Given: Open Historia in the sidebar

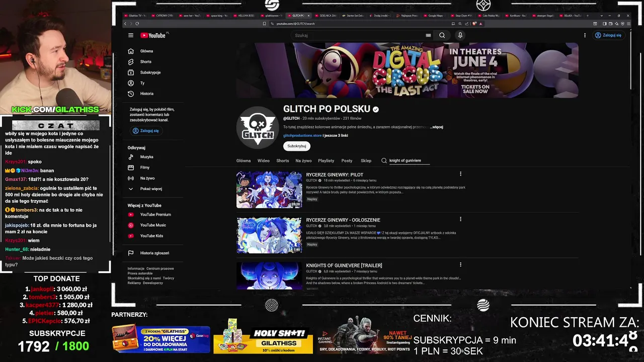Looking at the screenshot, I should 153,94.
